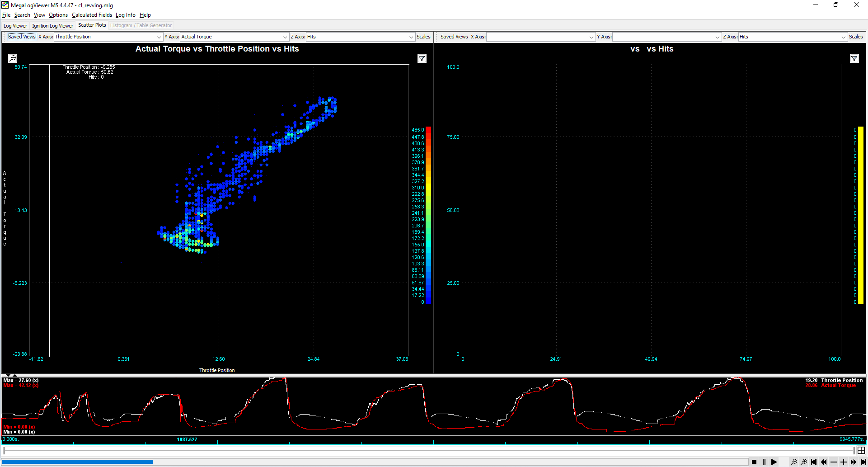Click the plus faster-playback icon
This screenshot has width=868, height=467.
(844, 462)
